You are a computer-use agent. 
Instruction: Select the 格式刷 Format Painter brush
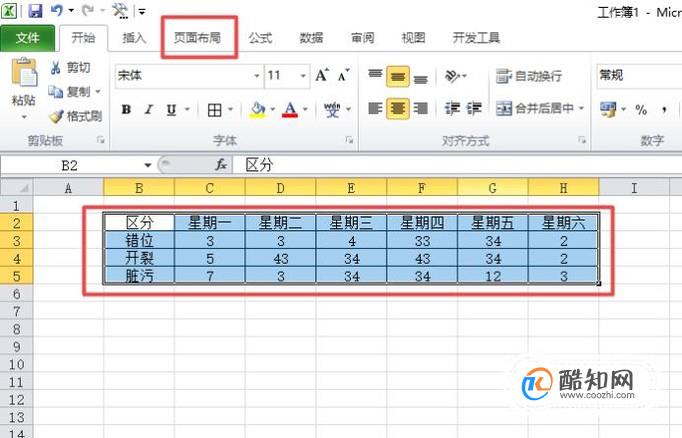coord(75,116)
